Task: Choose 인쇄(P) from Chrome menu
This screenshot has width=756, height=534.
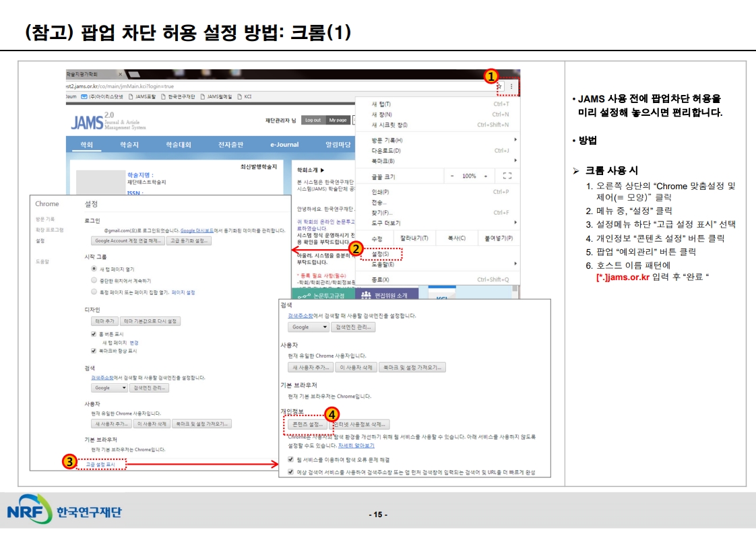Action: pyautogui.click(x=438, y=192)
